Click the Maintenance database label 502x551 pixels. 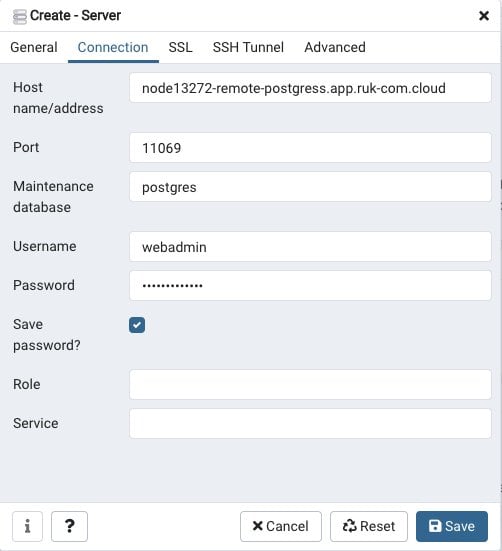coord(53,197)
